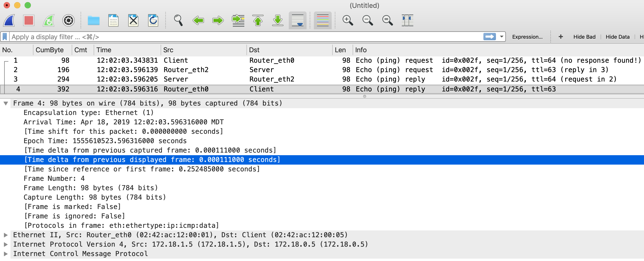Image resolution: width=644 pixels, height=261 pixels.
Task: Toggle auto-scroll during live capture
Action: (298, 20)
